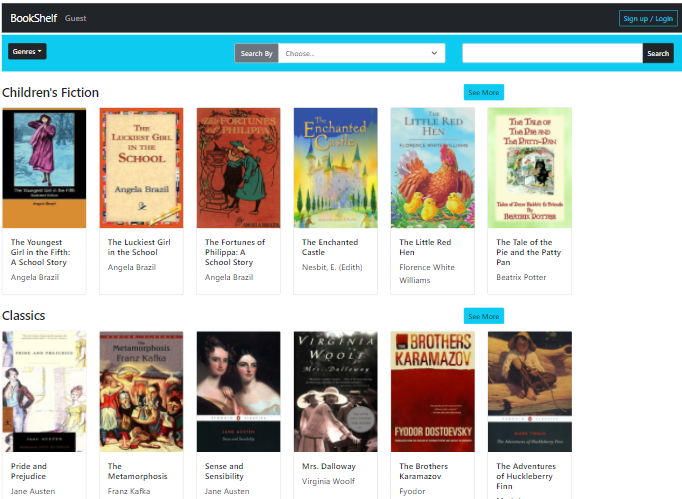Open the Huckleberry Finn cover image

pos(530,392)
